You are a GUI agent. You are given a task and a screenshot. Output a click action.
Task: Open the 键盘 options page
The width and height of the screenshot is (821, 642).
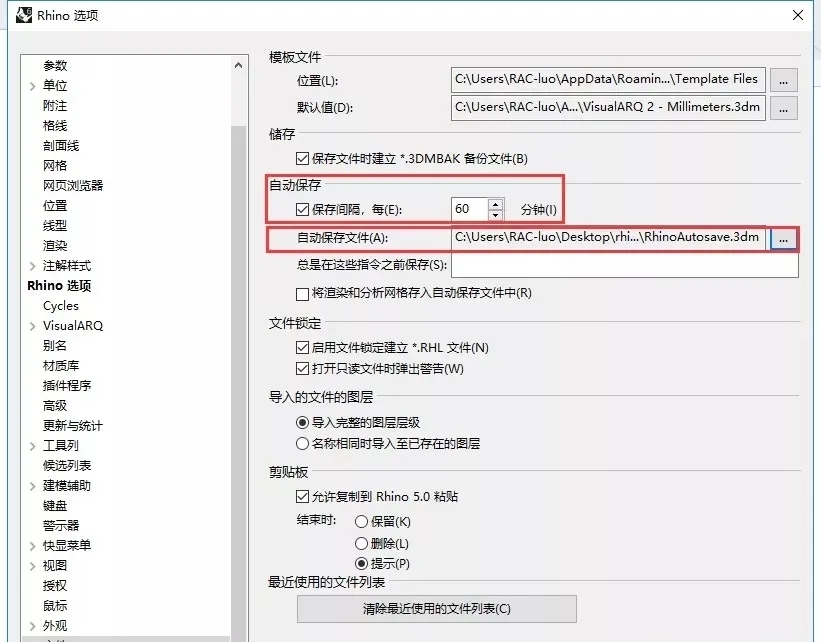point(55,506)
